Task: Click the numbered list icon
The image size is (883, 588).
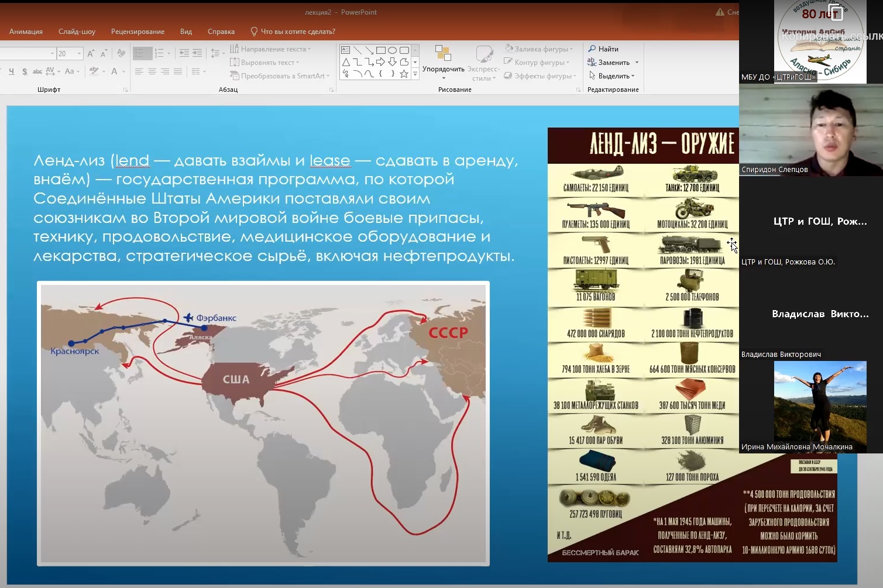Action: [x=159, y=53]
